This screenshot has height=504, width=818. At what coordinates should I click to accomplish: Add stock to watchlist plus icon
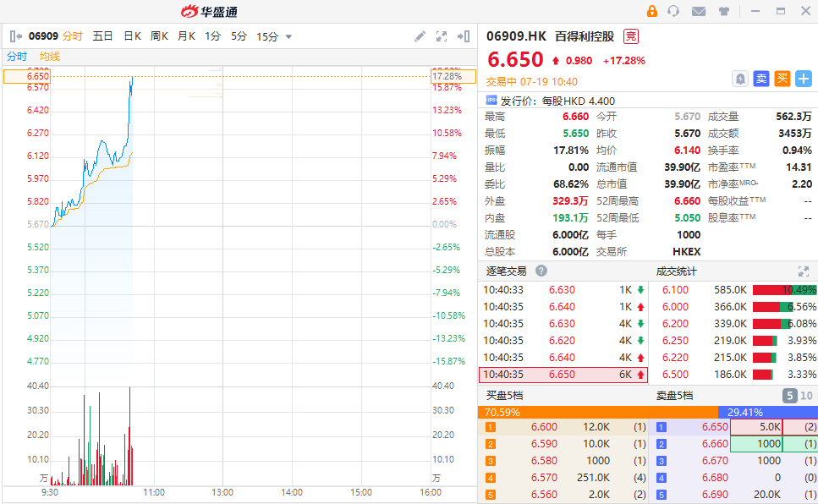point(804,79)
